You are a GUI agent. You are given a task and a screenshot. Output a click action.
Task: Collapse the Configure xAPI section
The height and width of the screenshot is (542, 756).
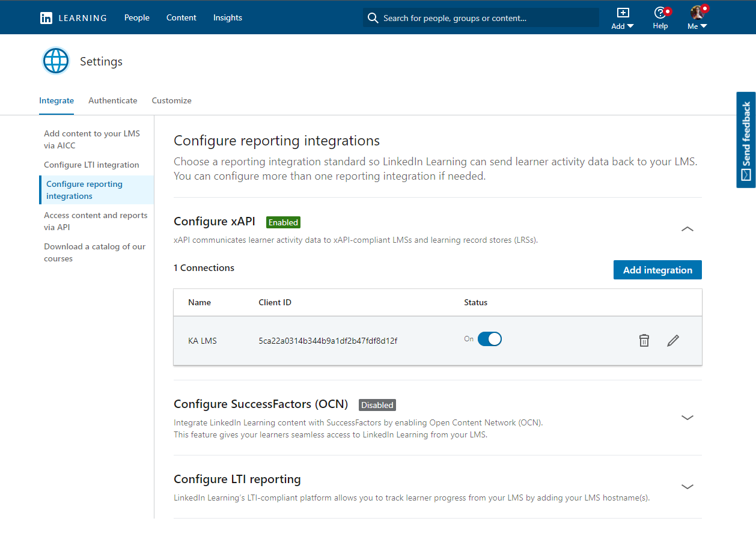coord(687,229)
